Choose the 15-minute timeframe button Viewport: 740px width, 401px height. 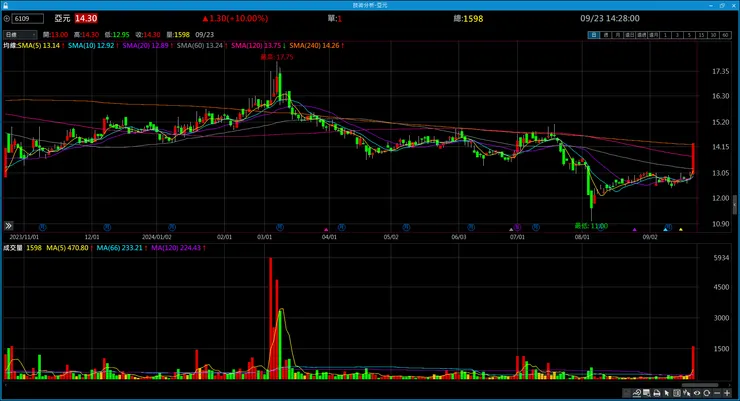point(702,35)
